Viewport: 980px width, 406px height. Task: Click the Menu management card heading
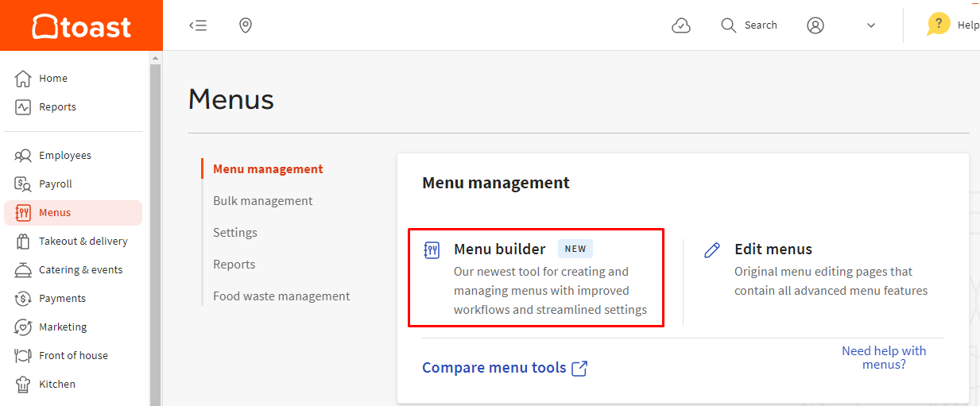point(496,183)
